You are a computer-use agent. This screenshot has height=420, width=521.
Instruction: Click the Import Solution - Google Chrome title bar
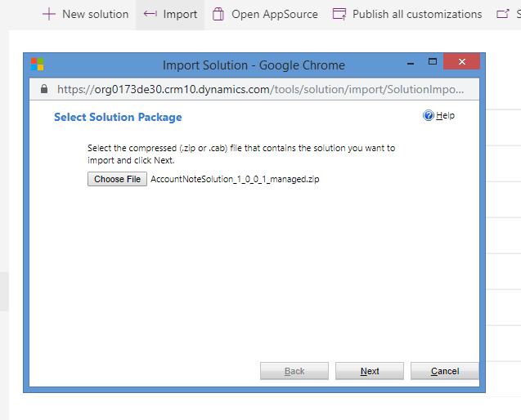tap(254, 65)
